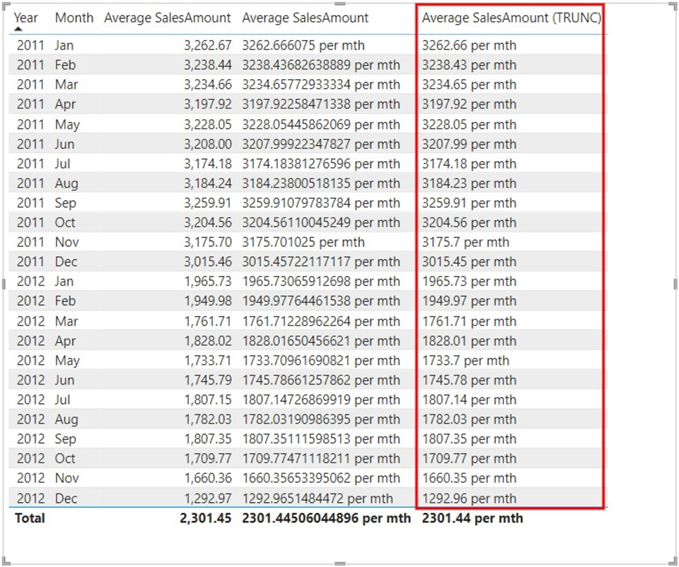Click the Year column header
Viewport: 679px width, 567px height.
26,18
